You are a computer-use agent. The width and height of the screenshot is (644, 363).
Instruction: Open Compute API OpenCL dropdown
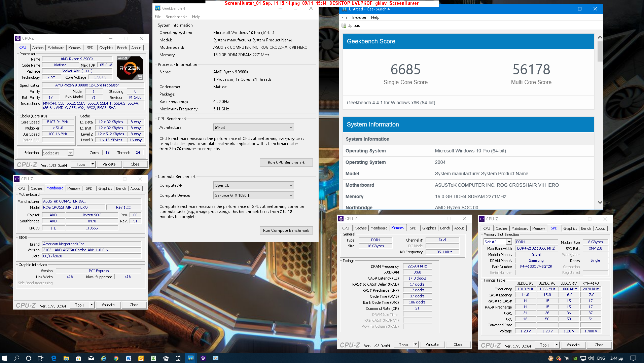pos(254,185)
